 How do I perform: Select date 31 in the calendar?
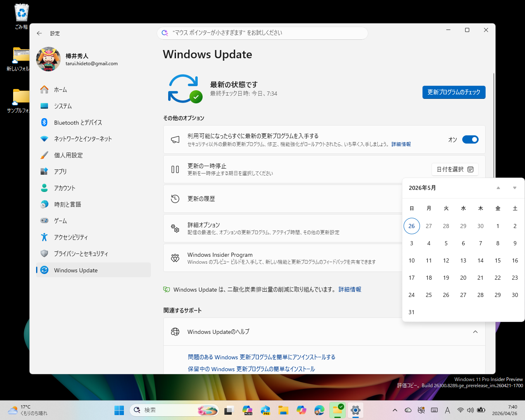(412, 312)
